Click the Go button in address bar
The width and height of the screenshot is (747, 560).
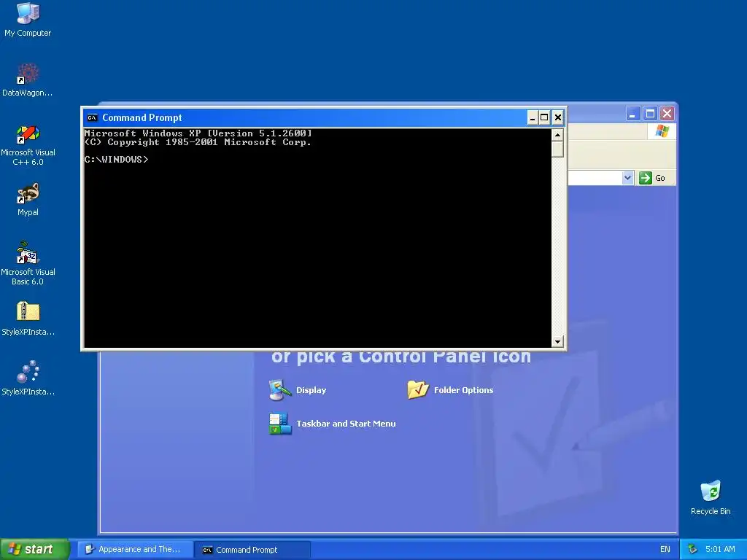pyautogui.click(x=652, y=178)
